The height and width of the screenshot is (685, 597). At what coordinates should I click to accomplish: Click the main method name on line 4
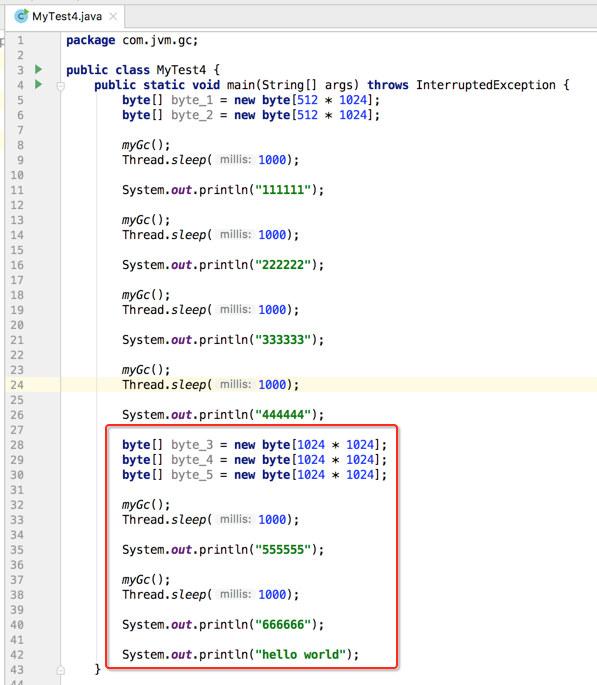pos(241,85)
